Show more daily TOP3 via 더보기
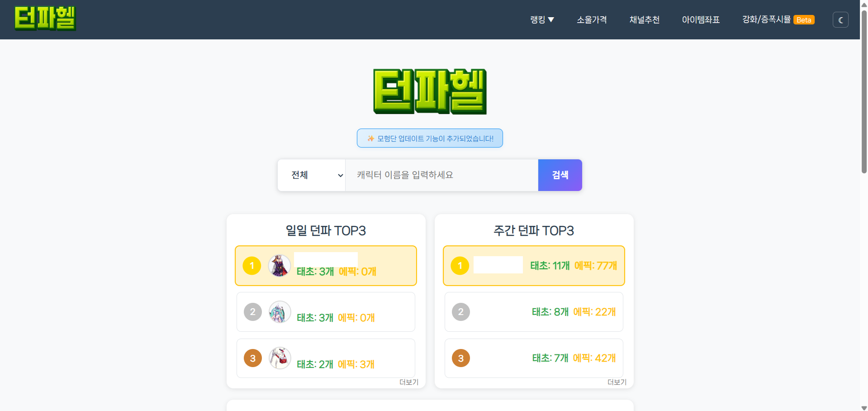 point(408,382)
